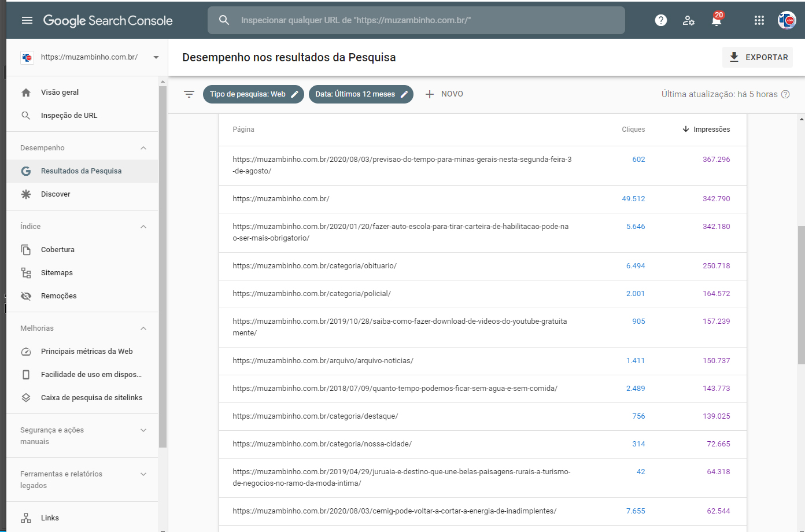Viewport: 805px width, 532px height.
Task: Click the help question mark icon
Action: (x=661, y=20)
